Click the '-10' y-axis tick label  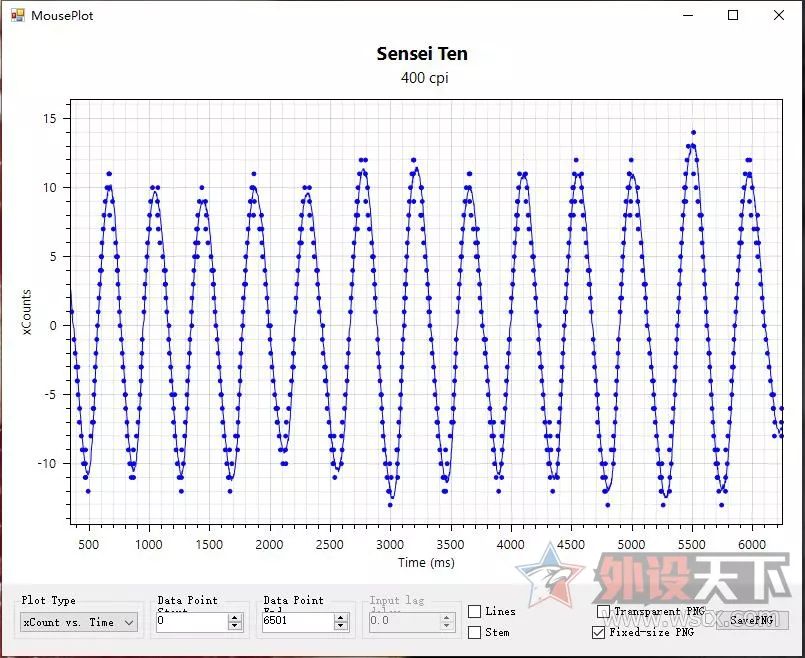(x=47, y=463)
